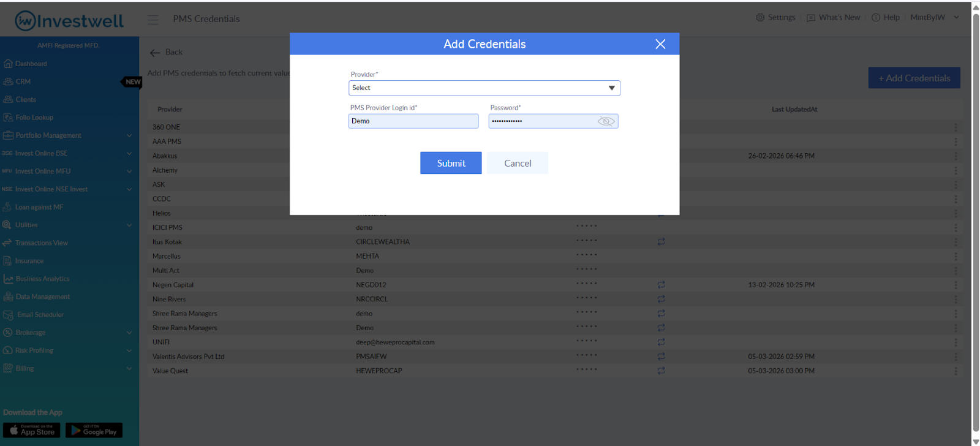The width and height of the screenshot is (980, 446).
Task: Select the CIRCLEWEALTHA login id cell
Action: (x=383, y=242)
